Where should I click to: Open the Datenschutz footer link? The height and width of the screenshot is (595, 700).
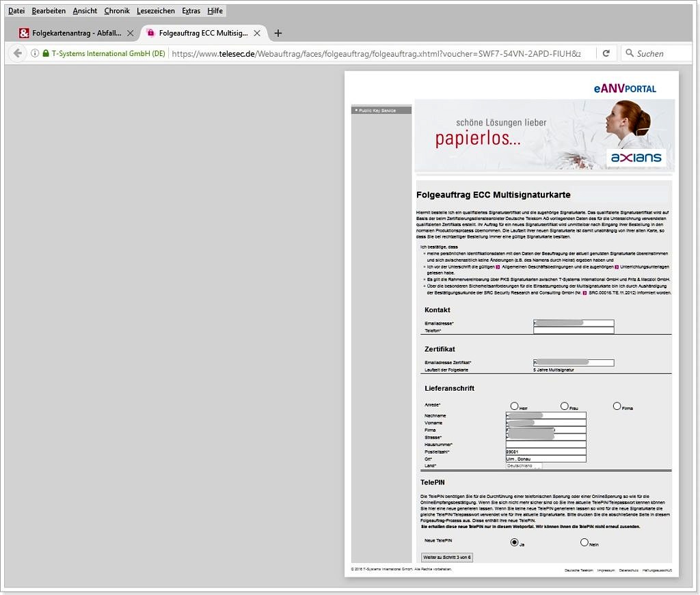coord(629,570)
